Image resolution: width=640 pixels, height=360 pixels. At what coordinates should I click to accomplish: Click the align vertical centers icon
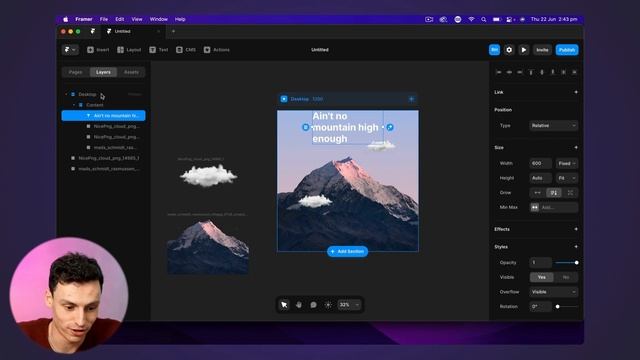coord(542,72)
